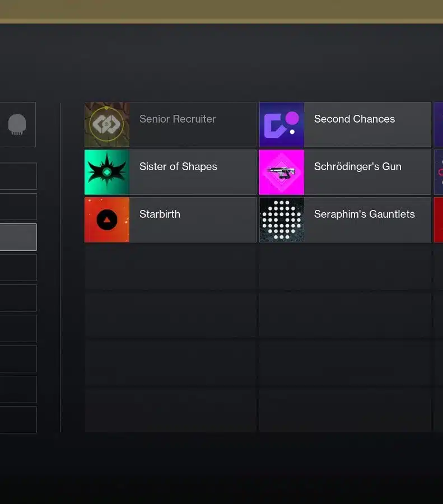Screen dimensions: 443x504
Task: Choose the Schrödinger's Gun emblem icon
Action: (282, 172)
